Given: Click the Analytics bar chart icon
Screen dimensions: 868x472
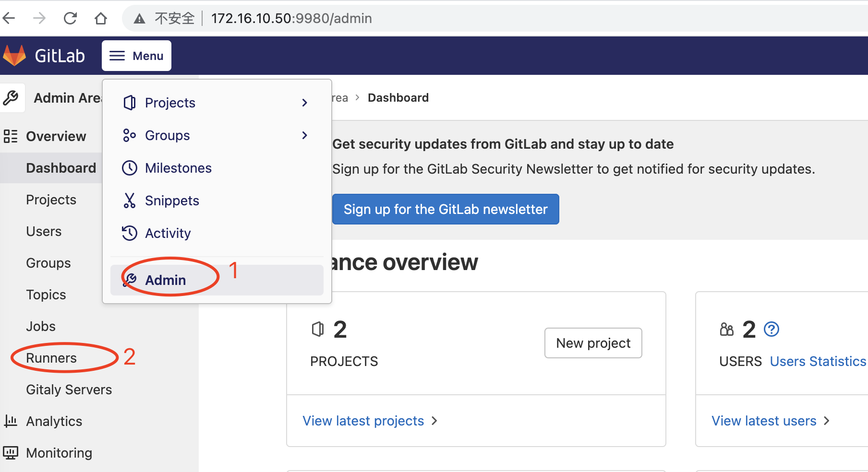Looking at the screenshot, I should click(x=12, y=421).
